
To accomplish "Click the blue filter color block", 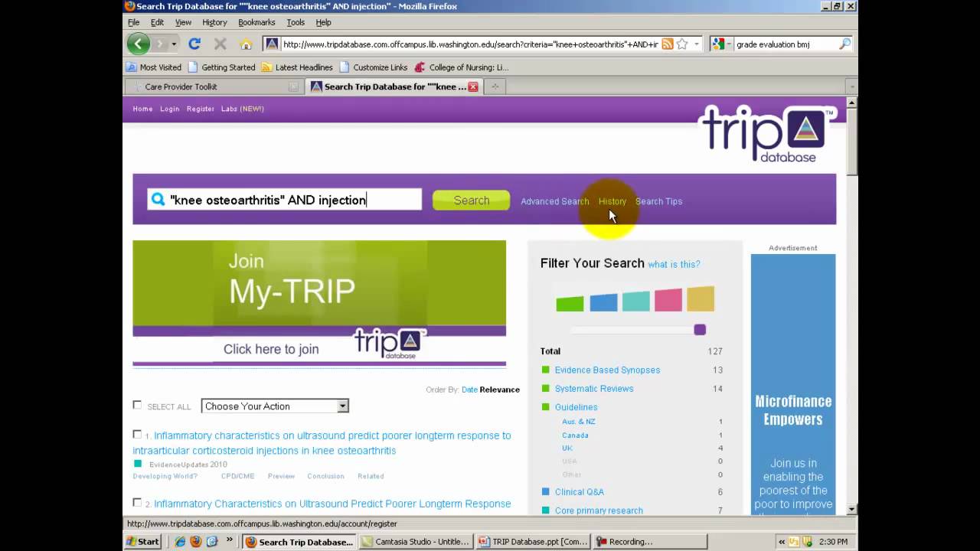I will (603, 303).
